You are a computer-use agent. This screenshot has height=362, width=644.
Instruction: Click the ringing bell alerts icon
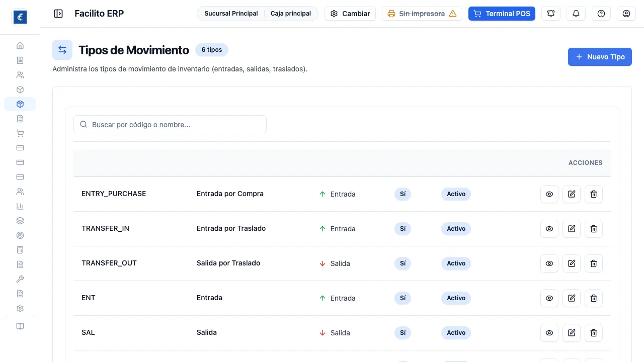tap(551, 14)
